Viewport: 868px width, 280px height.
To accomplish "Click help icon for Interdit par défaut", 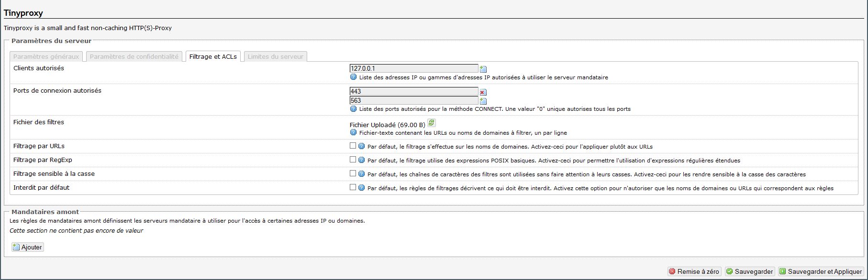I will coord(361,188).
